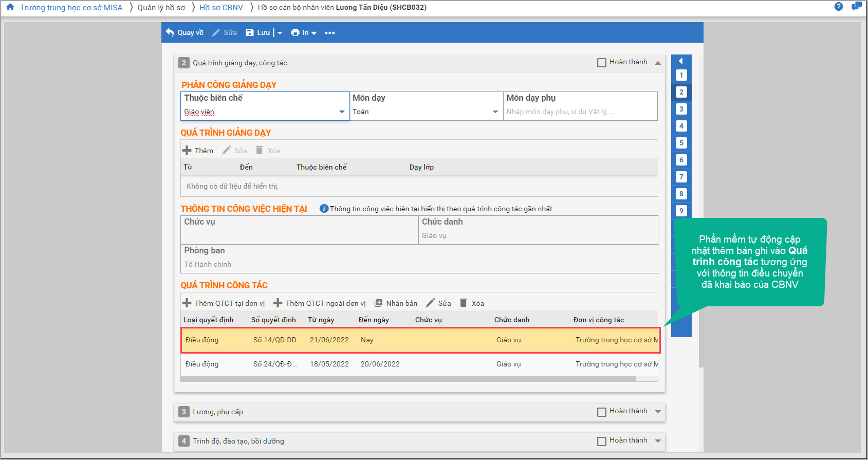Open the three-dot more options menu
Image resolution: width=868 pixels, height=460 pixels.
330,33
